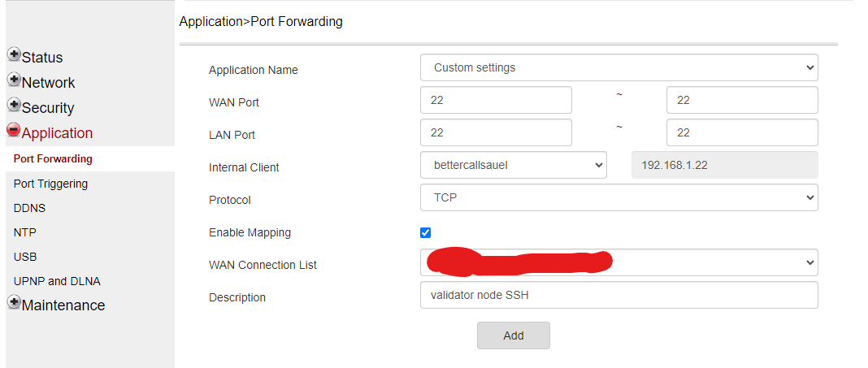
Task: Select Port Forwarding in the sidebar
Action: [x=53, y=158]
